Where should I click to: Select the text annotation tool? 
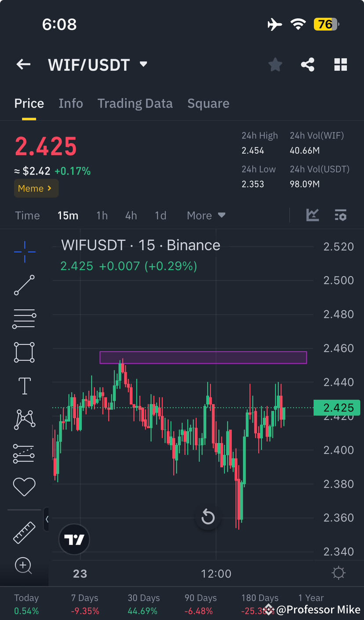pos(24,385)
